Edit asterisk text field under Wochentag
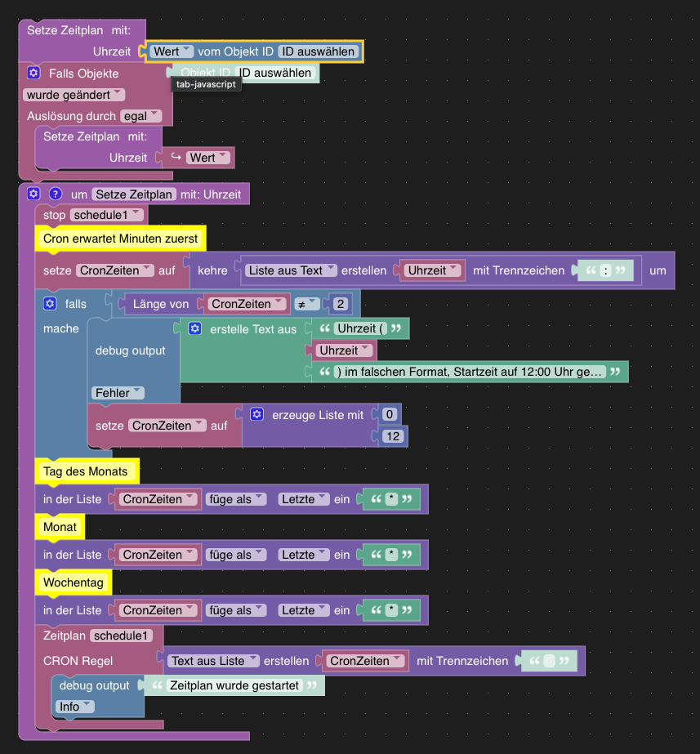Screen dimensions: 700x754 tap(392, 609)
